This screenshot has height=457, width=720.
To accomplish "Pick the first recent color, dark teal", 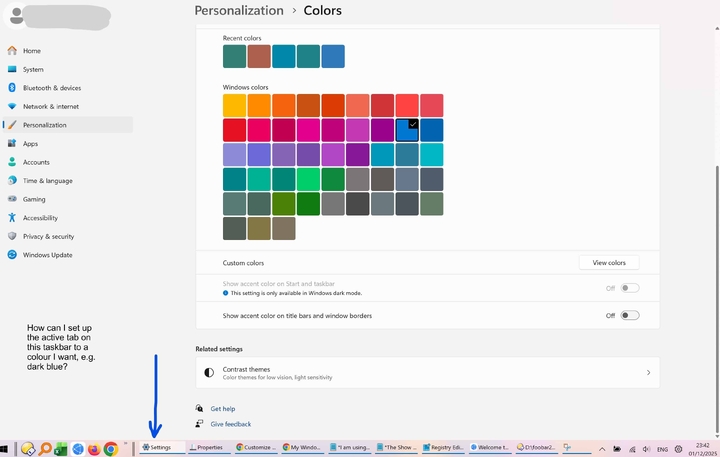I will [234, 56].
